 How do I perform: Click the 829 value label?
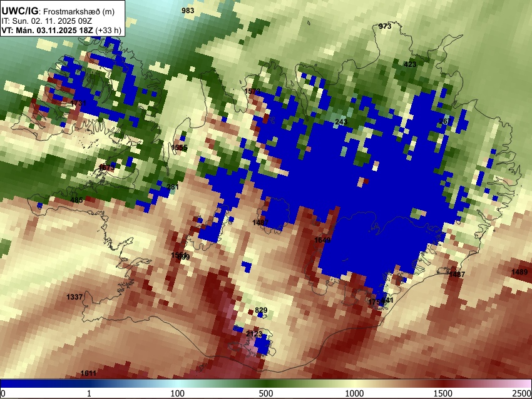coord(261,310)
